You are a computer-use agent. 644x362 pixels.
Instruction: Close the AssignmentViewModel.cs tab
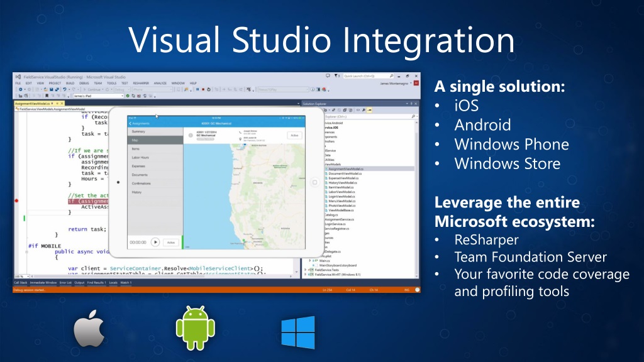pyautogui.click(x=62, y=104)
